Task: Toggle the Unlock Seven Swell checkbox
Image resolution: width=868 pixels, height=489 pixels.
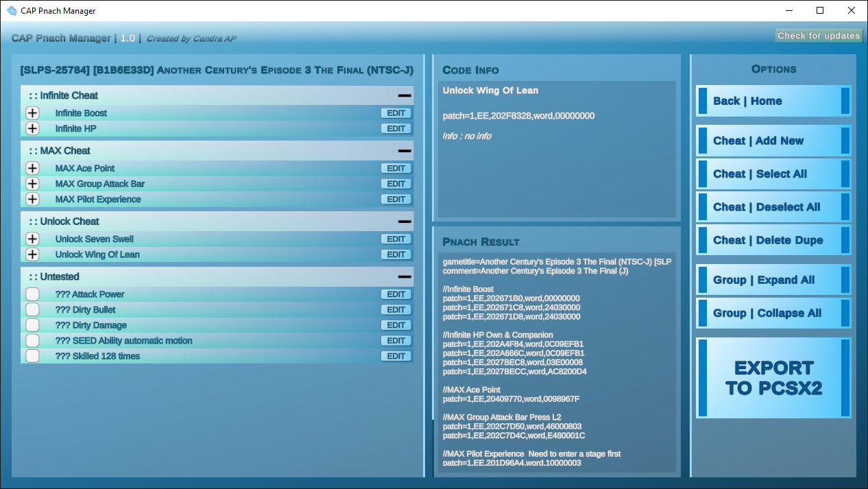Action: [32, 239]
